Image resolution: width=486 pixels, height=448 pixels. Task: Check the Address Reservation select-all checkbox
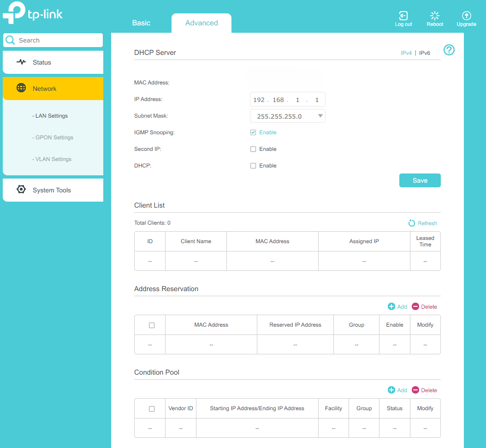[152, 325]
